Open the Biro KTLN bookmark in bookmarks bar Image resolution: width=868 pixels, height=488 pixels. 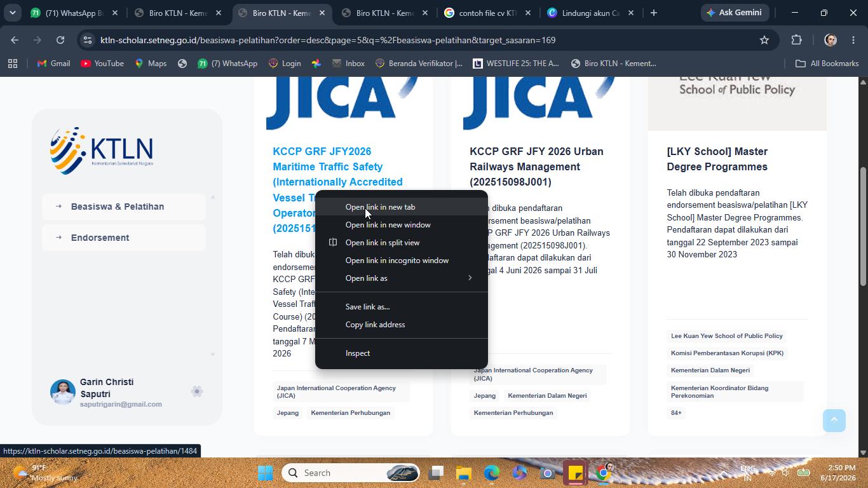pyautogui.click(x=614, y=64)
